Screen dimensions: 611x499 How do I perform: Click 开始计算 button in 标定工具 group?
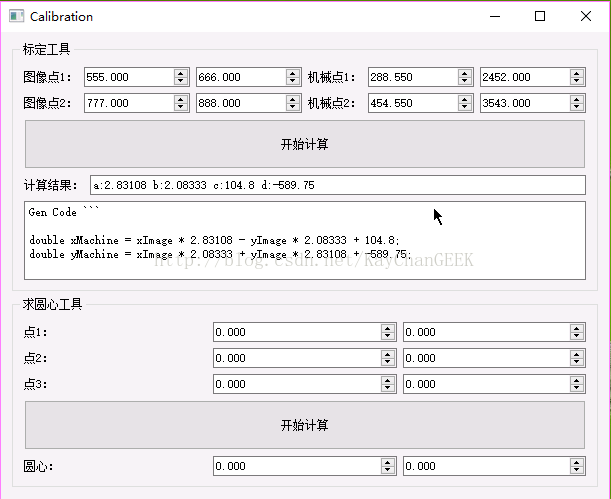tap(305, 144)
